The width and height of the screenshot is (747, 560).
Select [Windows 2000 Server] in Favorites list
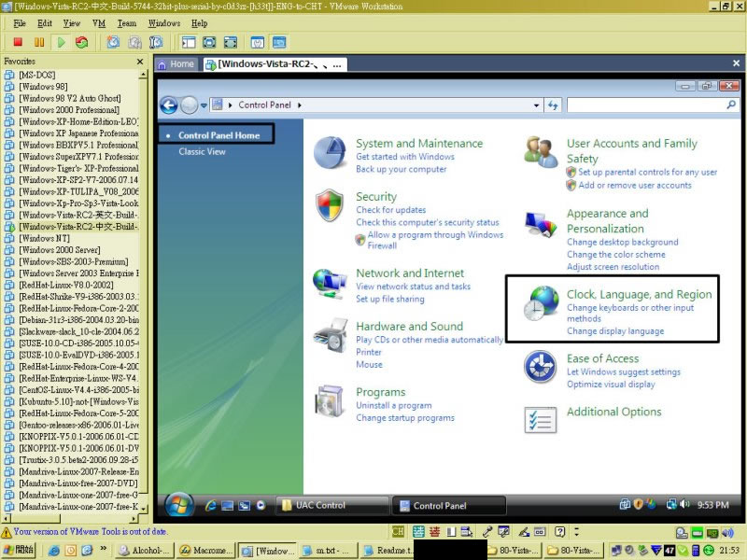(x=60, y=250)
